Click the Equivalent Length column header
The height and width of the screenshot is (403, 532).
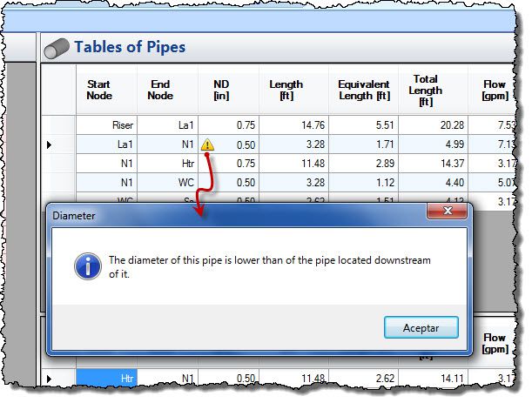[x=364, y=90]
